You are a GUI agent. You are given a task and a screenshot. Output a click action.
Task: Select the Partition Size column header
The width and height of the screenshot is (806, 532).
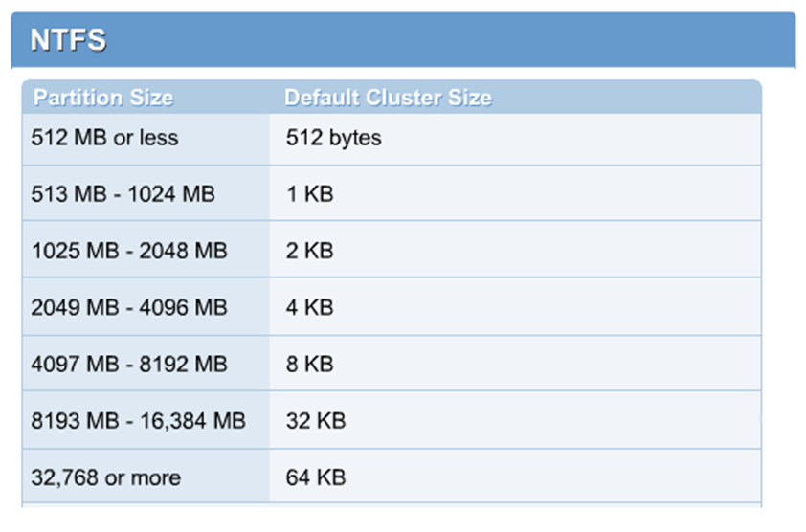coord(103,98)
